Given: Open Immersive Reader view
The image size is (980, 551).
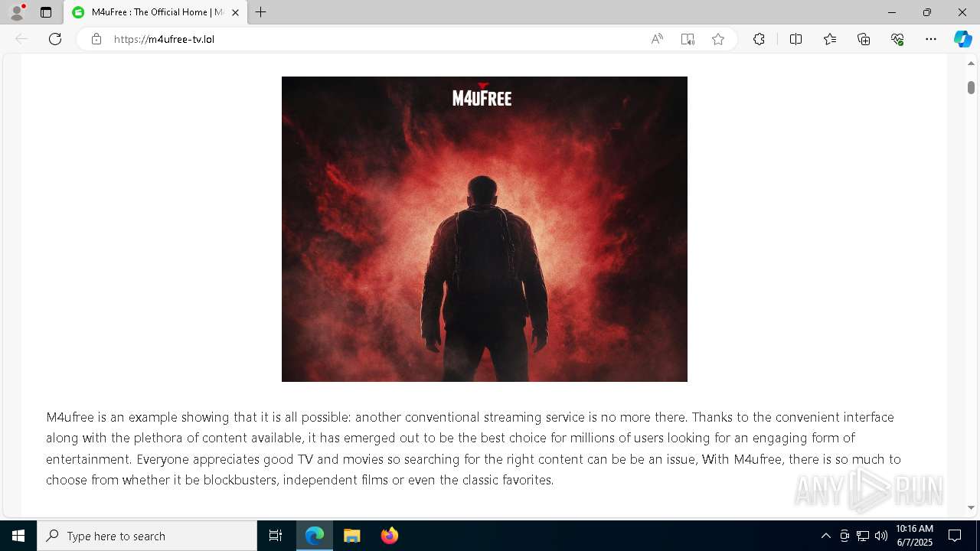Looking at the screenshot, I should 688,39.
